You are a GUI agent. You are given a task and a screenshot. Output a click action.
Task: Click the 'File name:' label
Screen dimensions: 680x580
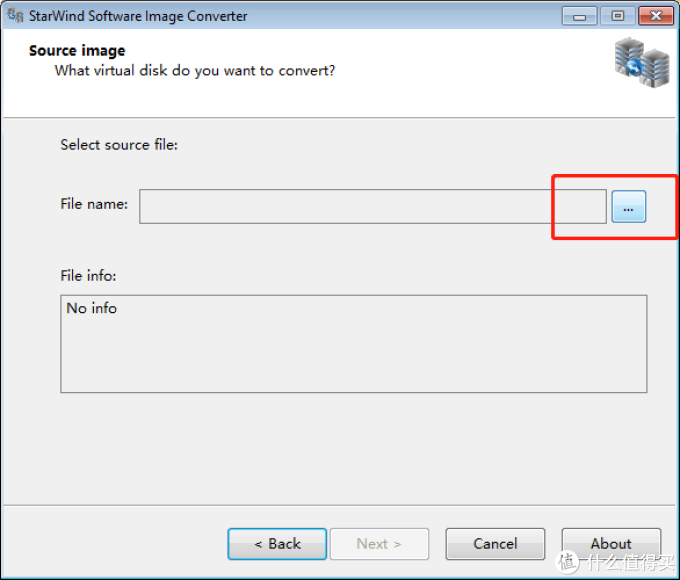[94, 204]
